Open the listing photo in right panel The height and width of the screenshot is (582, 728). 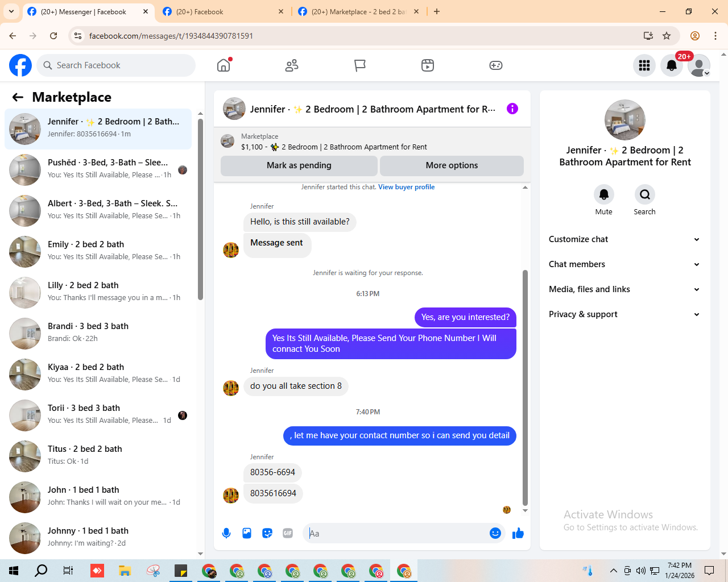point(625,120)
